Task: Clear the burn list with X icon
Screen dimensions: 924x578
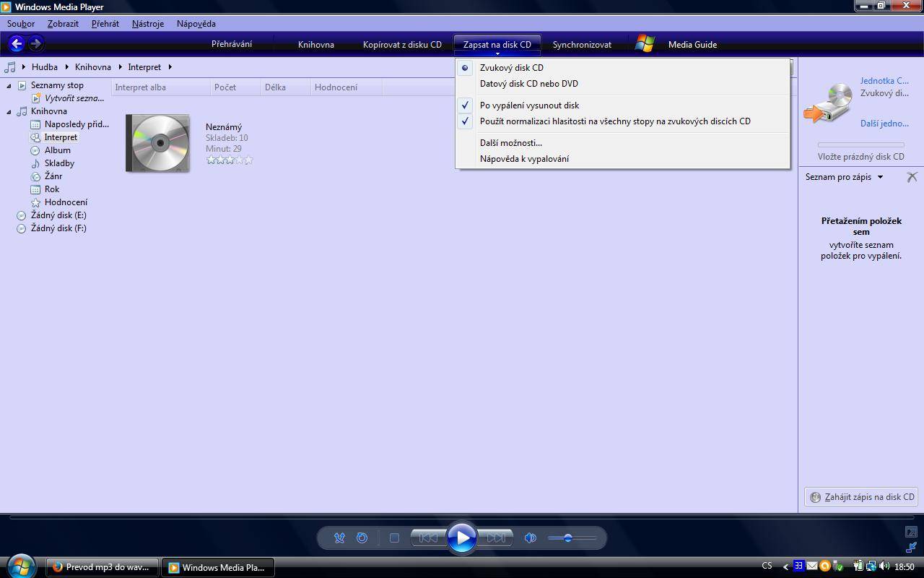Action: [x=912, y=177]
